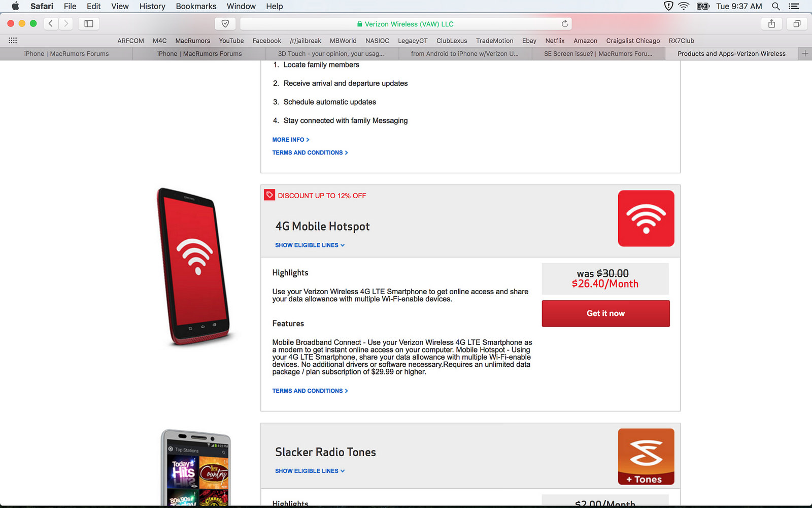The image size is (812, 508).
Task: Click the Slacker Radio phone image
Action: coord(196,467)
